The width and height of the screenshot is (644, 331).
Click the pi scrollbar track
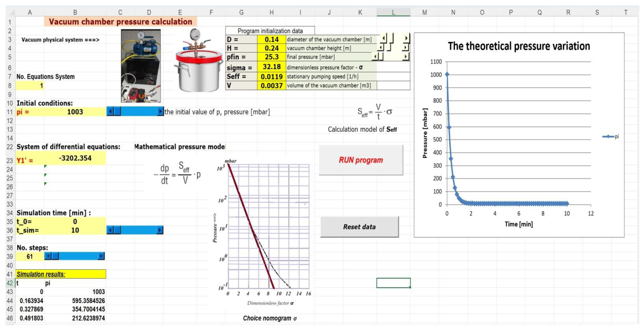click(139, 111)
